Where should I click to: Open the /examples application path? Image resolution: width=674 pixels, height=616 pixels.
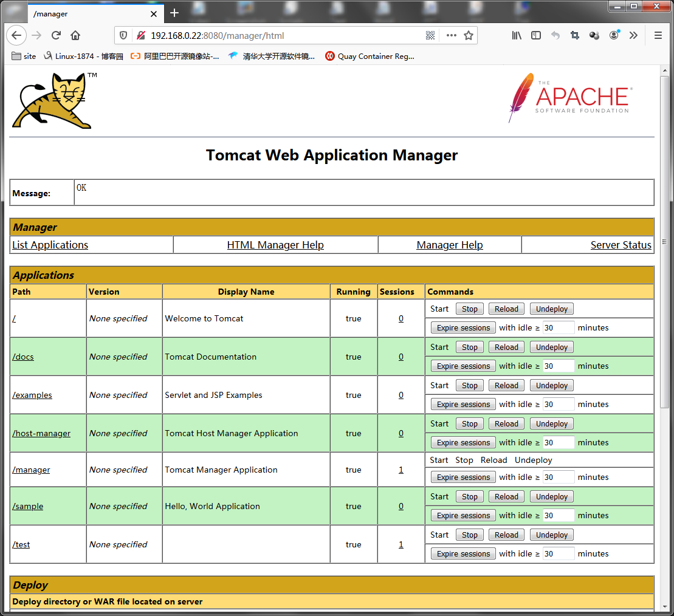tap(32, 395)
